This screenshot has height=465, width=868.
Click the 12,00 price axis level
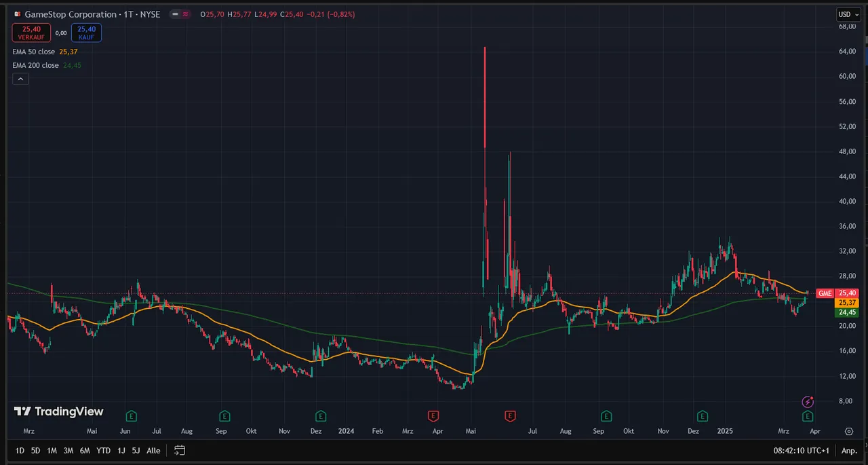pos(847,376)
